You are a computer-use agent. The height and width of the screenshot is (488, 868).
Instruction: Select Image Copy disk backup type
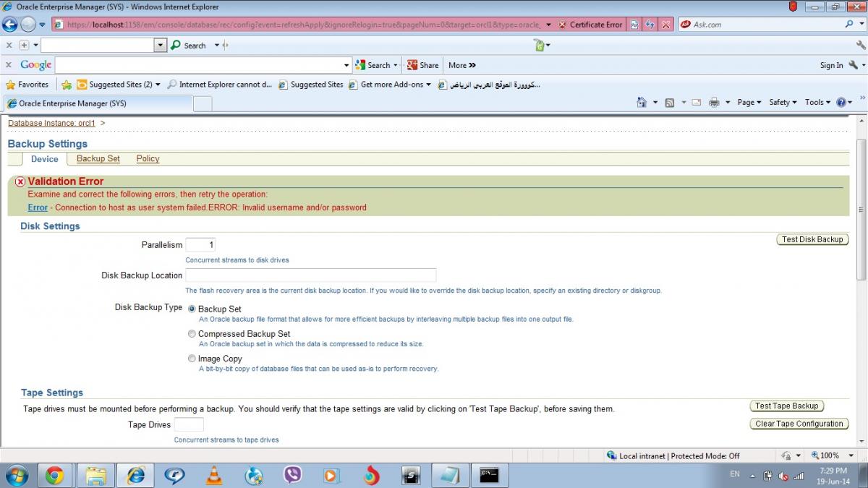(192, 359)
